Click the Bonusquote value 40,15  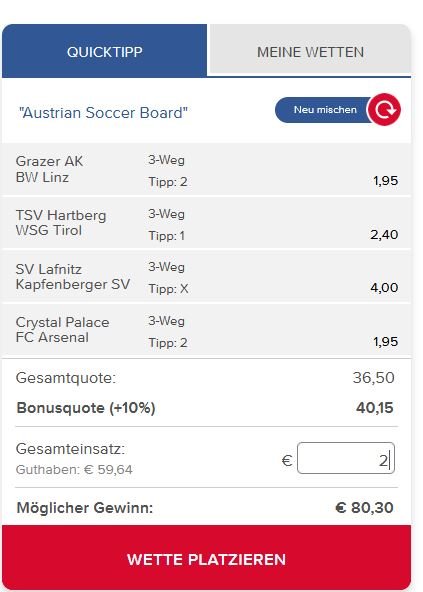375,408
